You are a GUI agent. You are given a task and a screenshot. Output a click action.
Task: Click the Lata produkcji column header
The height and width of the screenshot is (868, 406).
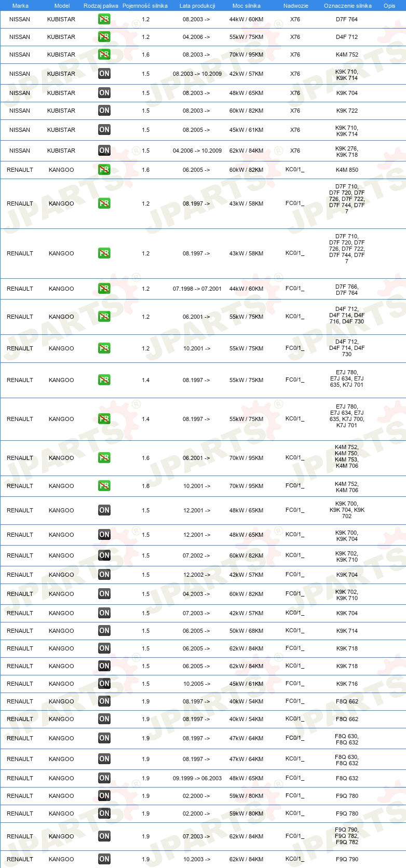(197, 6)
